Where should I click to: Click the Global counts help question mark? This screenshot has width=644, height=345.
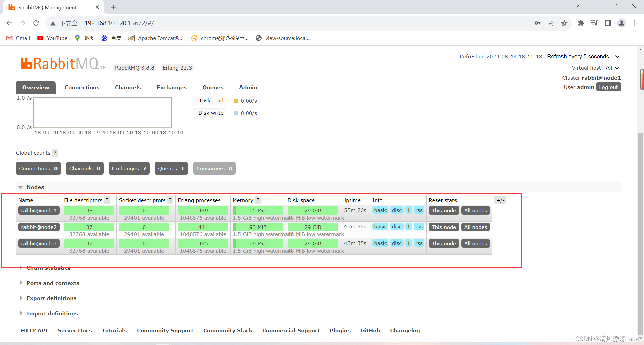tap(55, 153)
